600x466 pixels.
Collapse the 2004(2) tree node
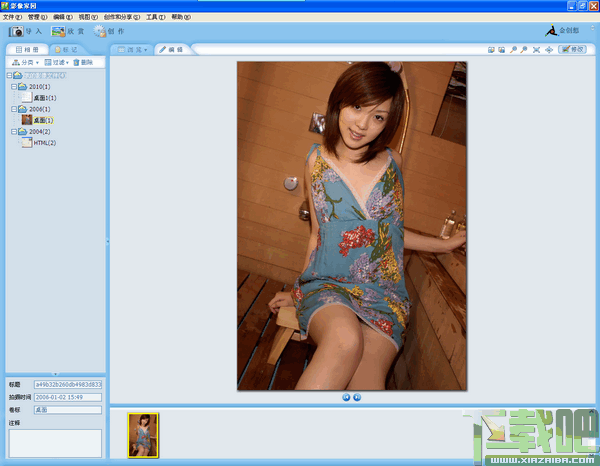pyautogui.click(x=14, y=132)
